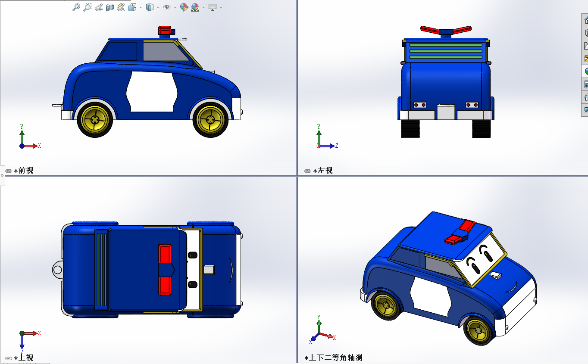Select the red light bar in top view

click(165, 270)
